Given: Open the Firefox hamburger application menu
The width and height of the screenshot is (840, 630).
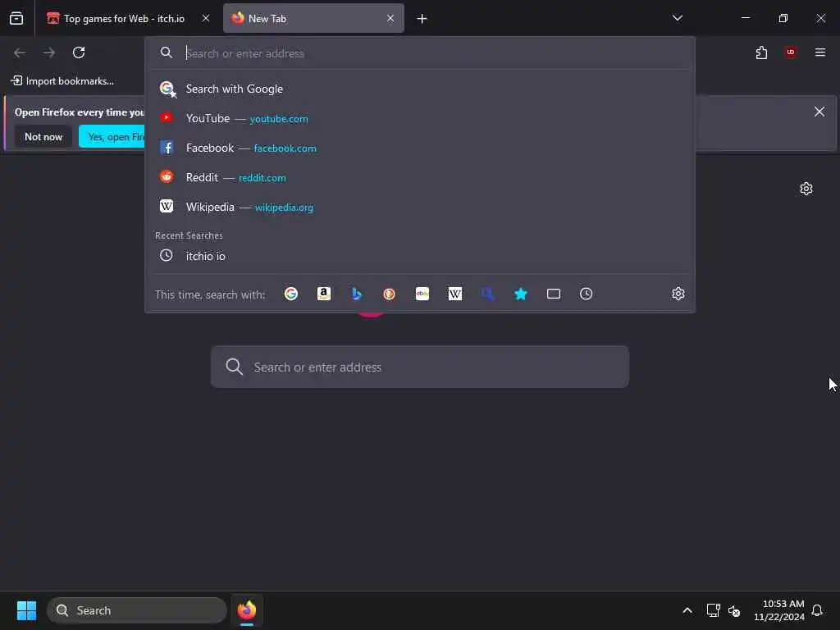Looking at the screenshot, I should click(820, 52).
